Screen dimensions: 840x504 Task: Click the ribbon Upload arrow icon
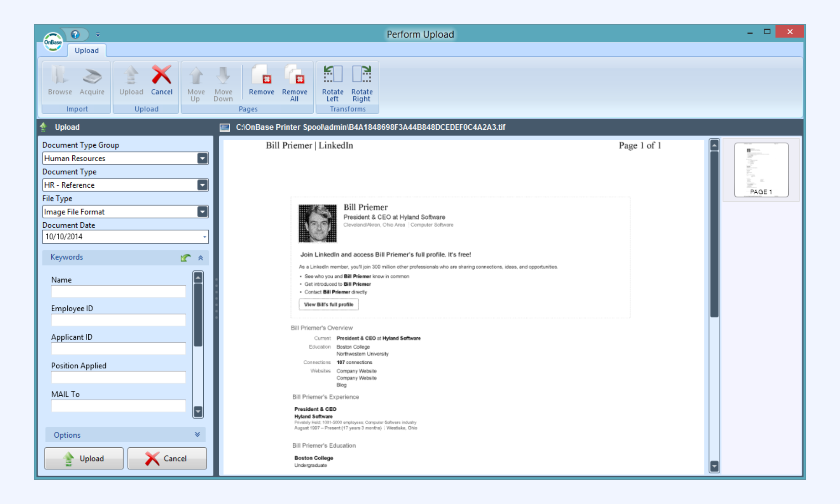coord(131,76)
